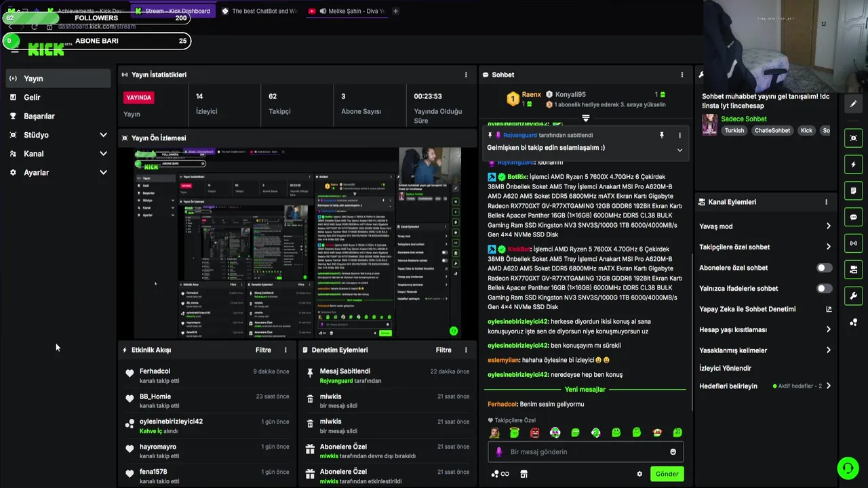Click the pencil edit stream info icon
868x488 pixels.
pos(854,104)
